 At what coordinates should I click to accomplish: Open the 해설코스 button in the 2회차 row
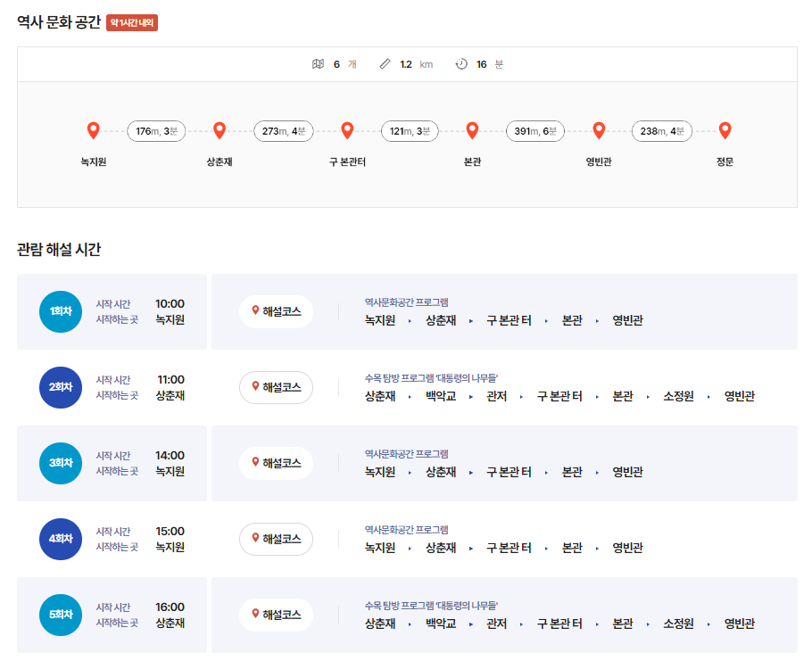pos(276,387)
